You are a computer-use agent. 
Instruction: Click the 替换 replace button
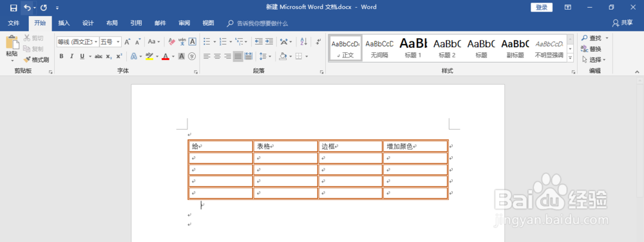(x=592, y=48)
